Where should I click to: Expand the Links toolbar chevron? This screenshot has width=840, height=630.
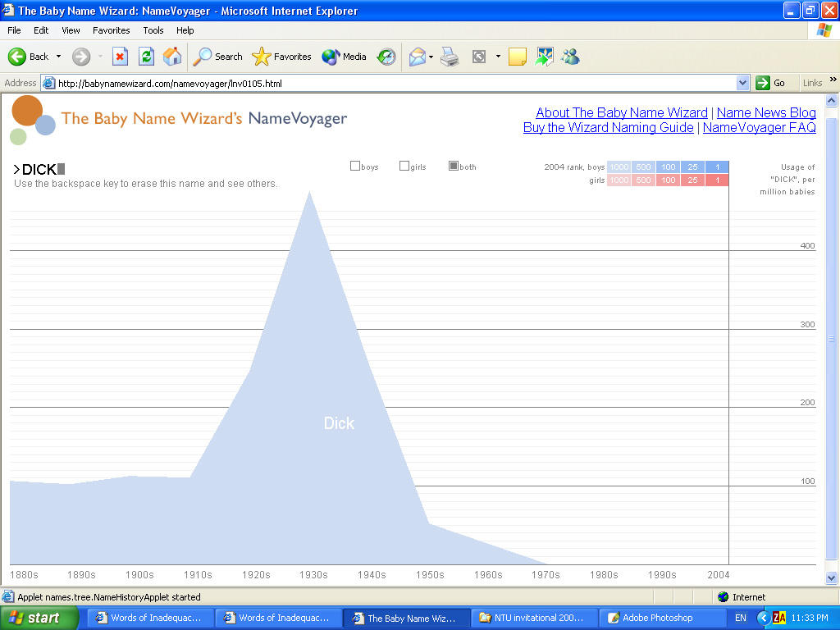click(x=833, y=80)
